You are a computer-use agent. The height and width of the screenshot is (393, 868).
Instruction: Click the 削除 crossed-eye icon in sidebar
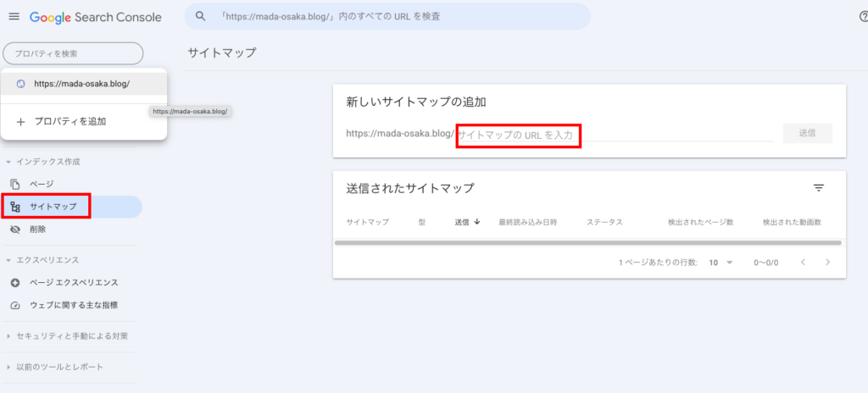(15, 230)
